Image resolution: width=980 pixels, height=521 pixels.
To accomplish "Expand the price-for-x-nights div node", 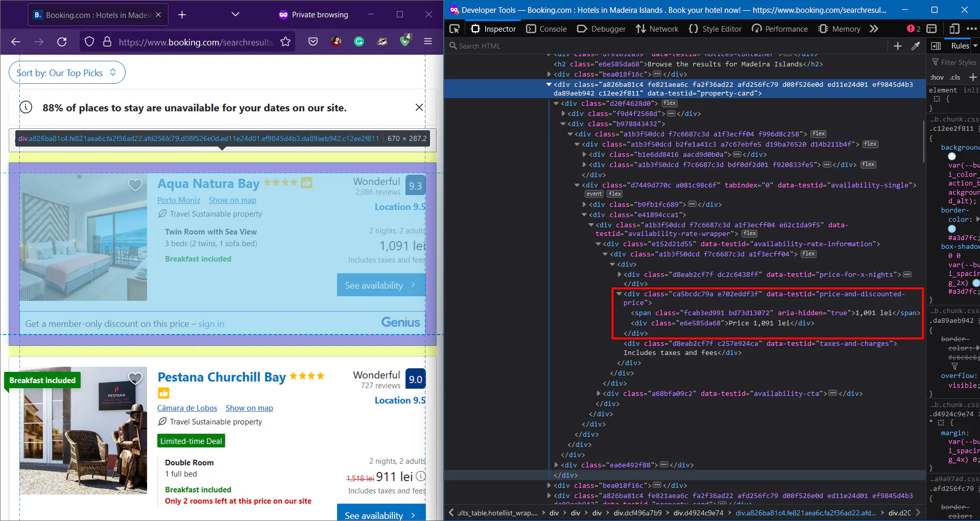I will click(x=619, y=274).
